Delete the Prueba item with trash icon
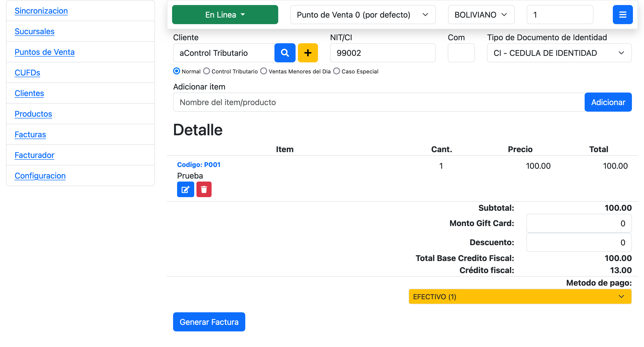Image resolution: width=644 pixels, height=347 pixels. (x=204, y=189)
